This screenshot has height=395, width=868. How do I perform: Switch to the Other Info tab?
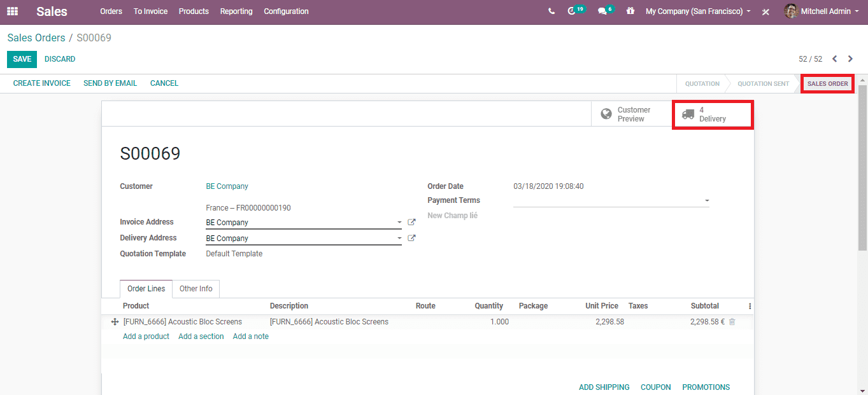point(196,289)
